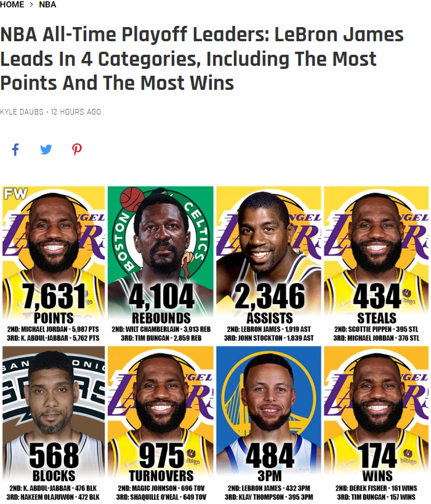Click the 12 Hours Ago timestamp
Screen dimensions: 431x504
pos(76,112)
